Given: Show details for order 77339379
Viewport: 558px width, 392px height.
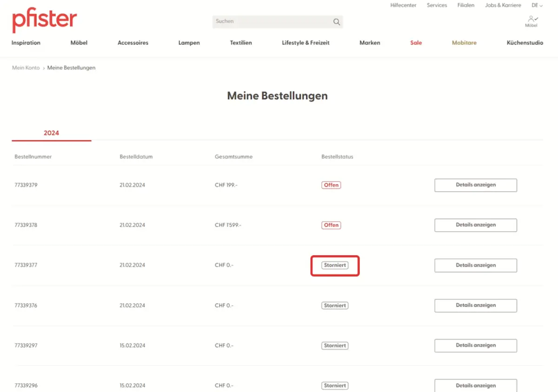Looking at the screenshot, I should tap(475, 185).
